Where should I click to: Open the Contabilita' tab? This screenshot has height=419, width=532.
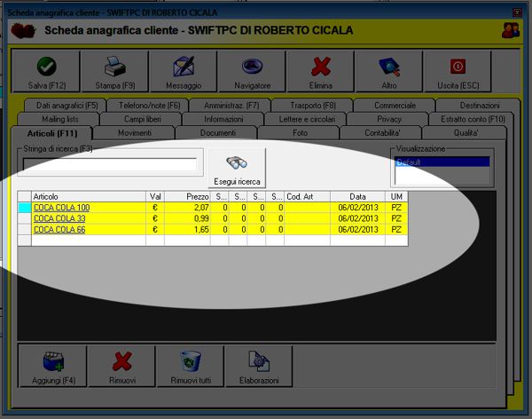[382, 133]
